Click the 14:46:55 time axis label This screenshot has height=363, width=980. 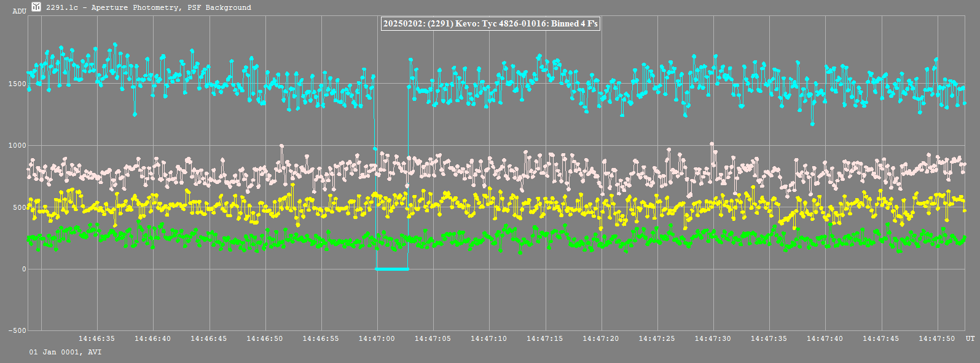[321, 338]
